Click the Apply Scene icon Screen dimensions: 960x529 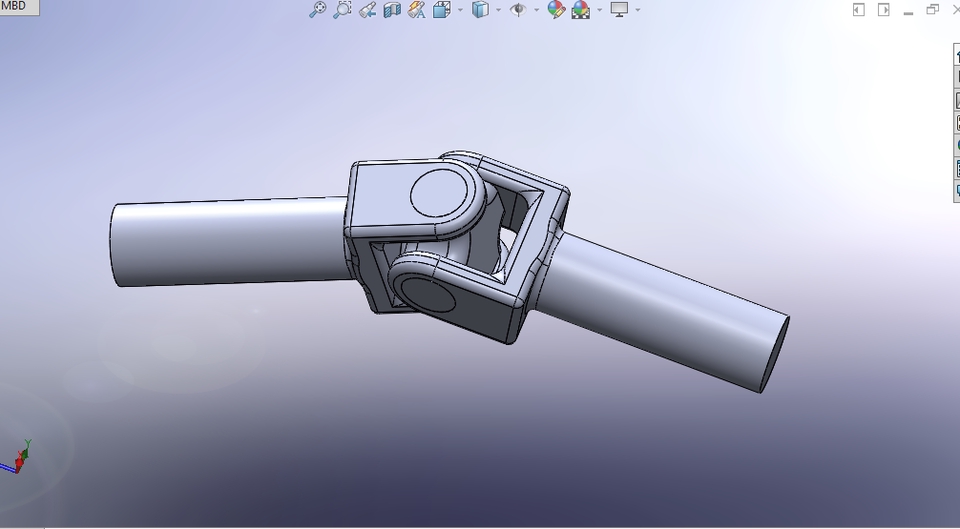pos(580,10)
